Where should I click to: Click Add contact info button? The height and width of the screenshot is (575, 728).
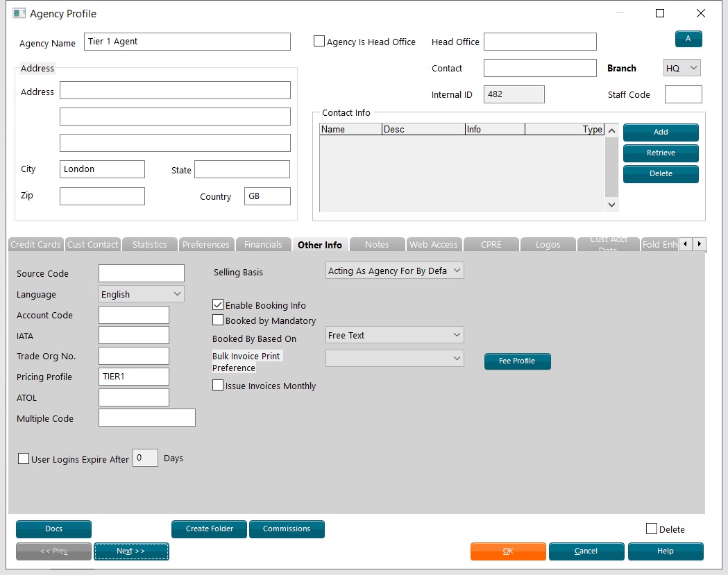[x=661, y=132]
